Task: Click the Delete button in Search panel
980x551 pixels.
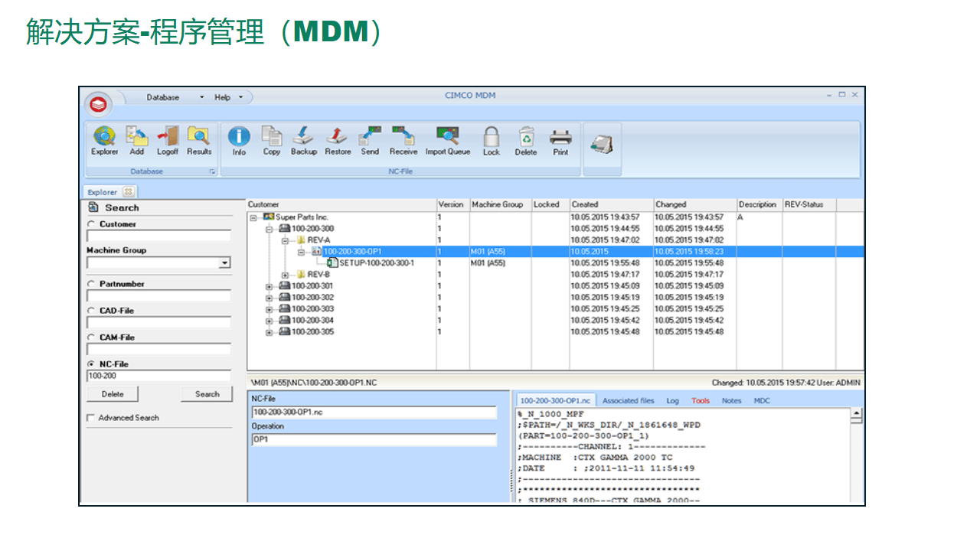Action: pos(113,394)
